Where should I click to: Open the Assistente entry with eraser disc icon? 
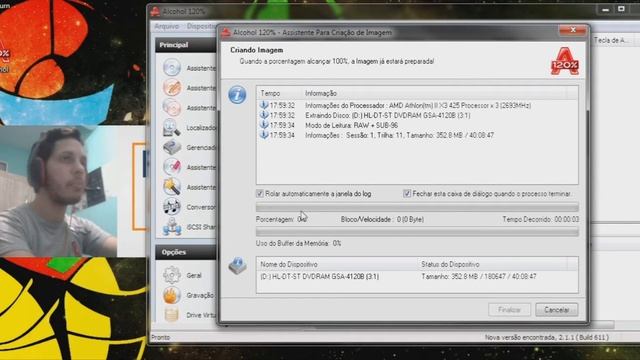coord(189,167)
